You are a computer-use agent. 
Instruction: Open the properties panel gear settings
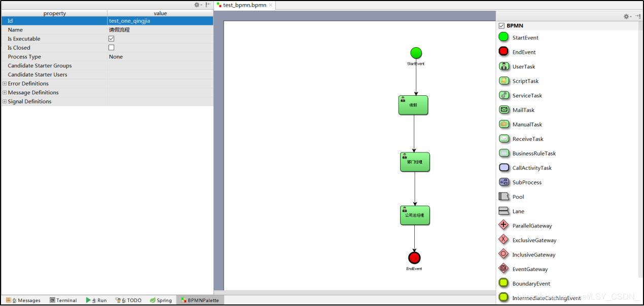198,5
